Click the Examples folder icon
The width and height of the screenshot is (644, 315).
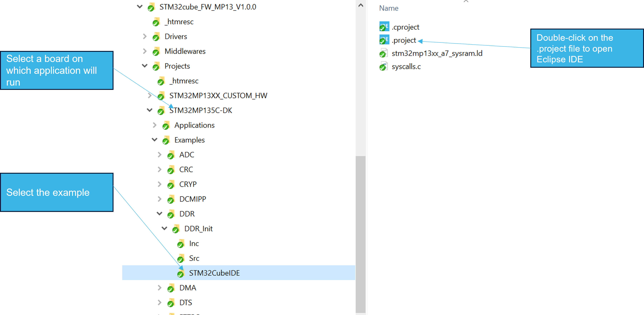[x=166, y=140]
